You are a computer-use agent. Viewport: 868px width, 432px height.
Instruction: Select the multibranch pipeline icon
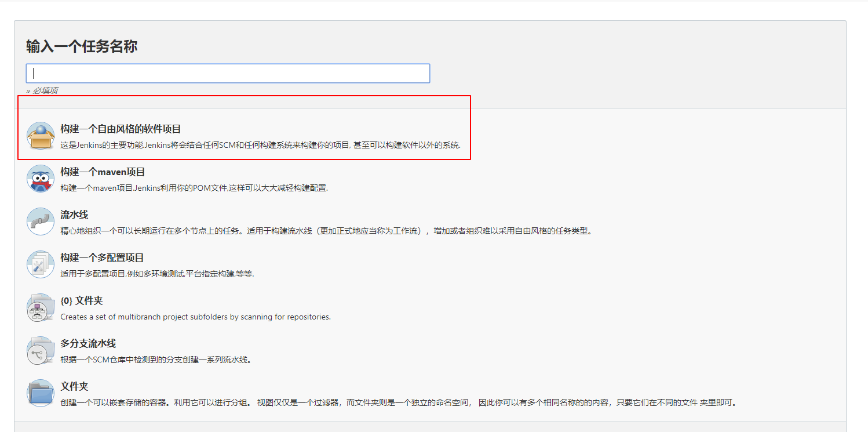(x=41, y=350)
